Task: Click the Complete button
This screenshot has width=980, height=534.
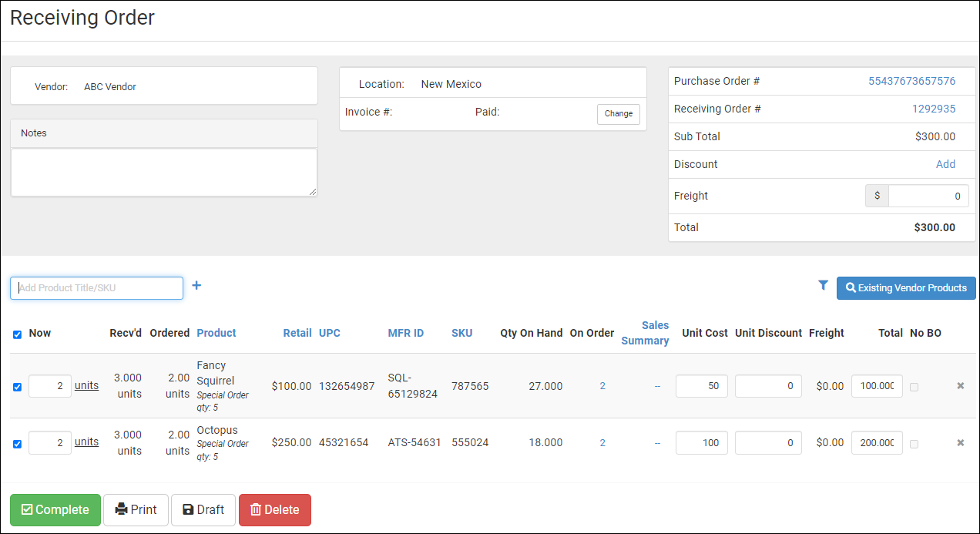Action: click(55, 510)
